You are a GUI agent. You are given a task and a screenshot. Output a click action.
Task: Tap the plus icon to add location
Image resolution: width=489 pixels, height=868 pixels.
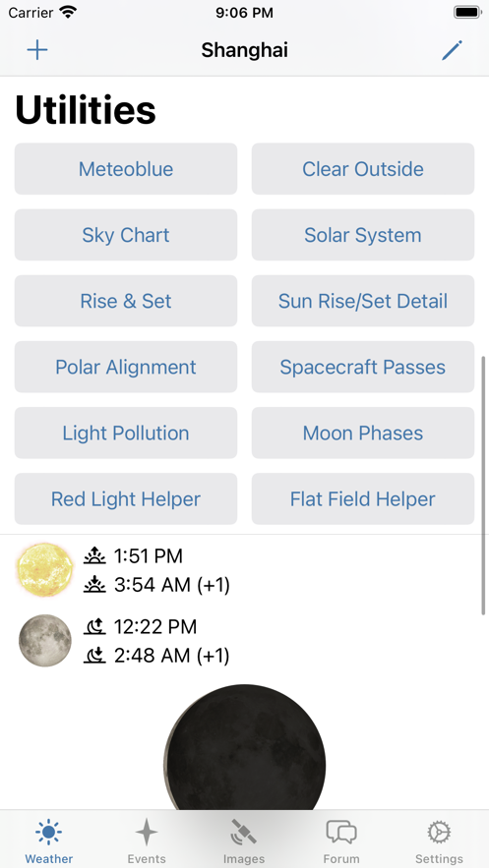[37, 50]
